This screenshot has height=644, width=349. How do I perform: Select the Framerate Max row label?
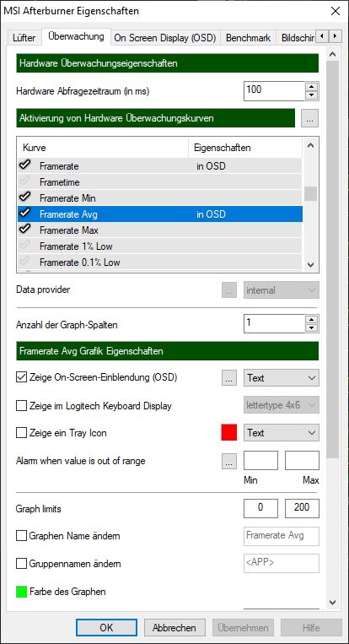(69, 230)
